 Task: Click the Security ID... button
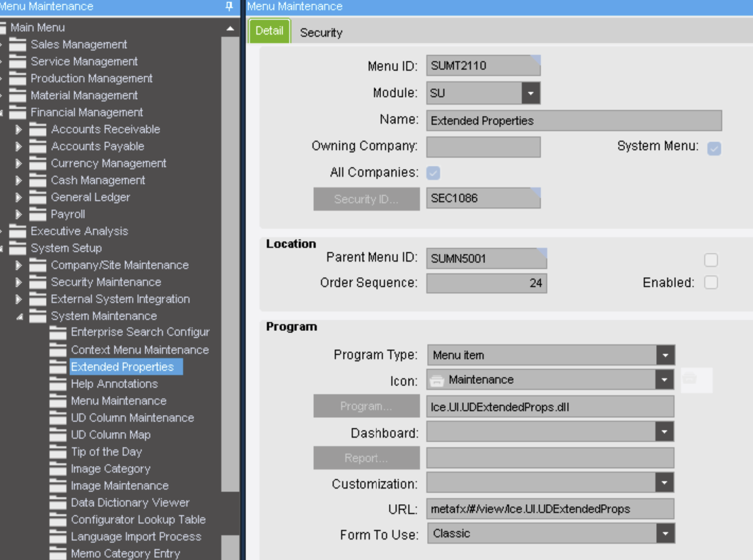pos(366,199)
